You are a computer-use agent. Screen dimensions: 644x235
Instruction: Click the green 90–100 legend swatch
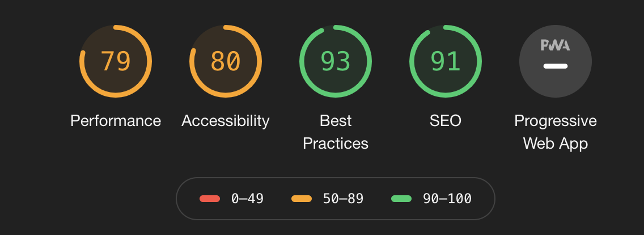401,199
